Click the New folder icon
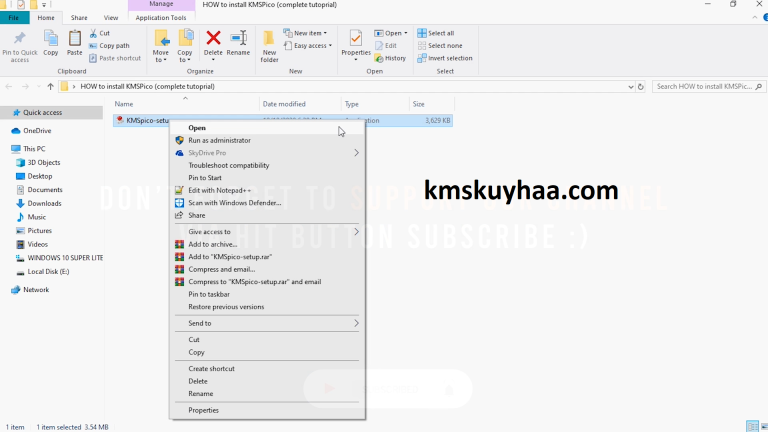 269,38
